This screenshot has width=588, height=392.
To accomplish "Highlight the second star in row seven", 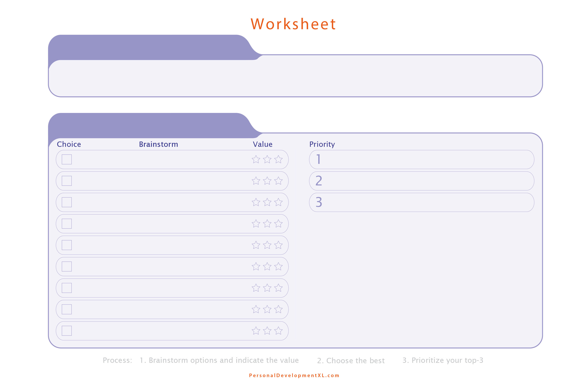I will coord(267,288).
